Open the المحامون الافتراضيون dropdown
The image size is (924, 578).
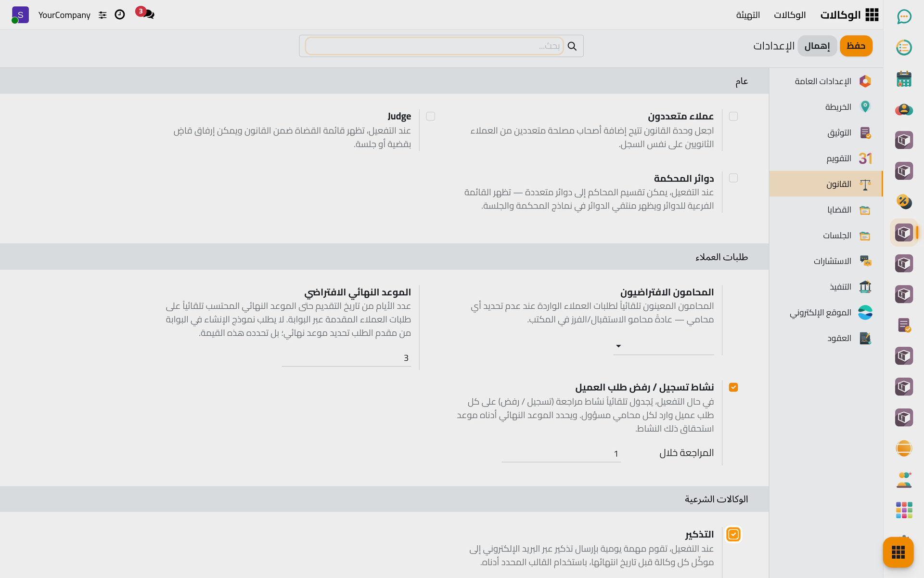coord(663,346)
